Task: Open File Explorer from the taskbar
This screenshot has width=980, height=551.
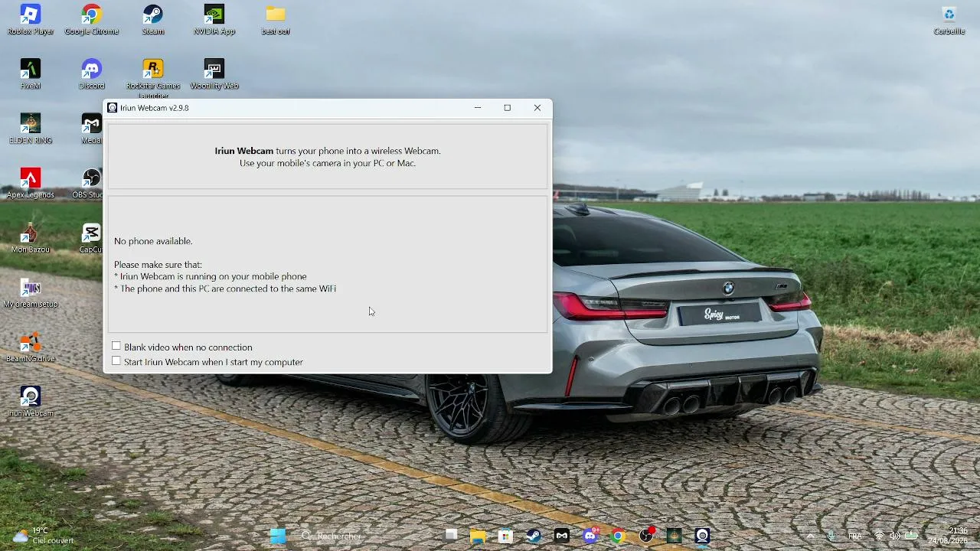Action: click(x=479, y=536)
